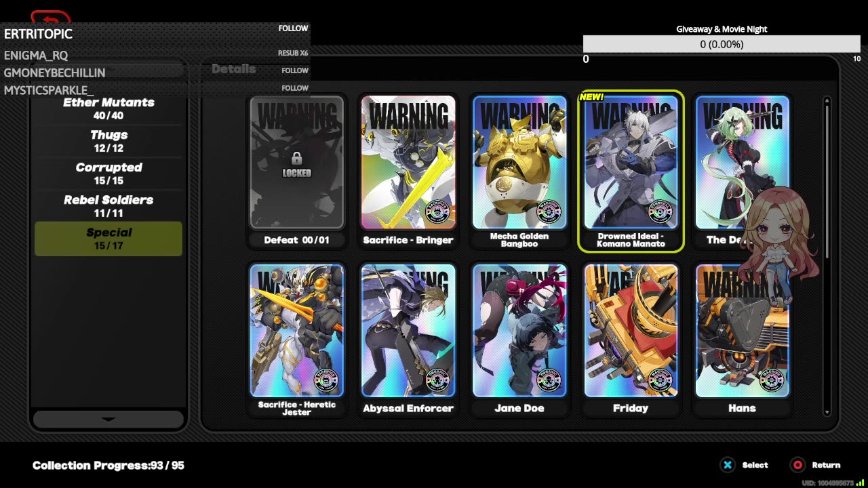This screenshot has width=868, height=488.
Task: Click the ENIGMA_RQ name in overlay
Action: (x=36, y=56)
